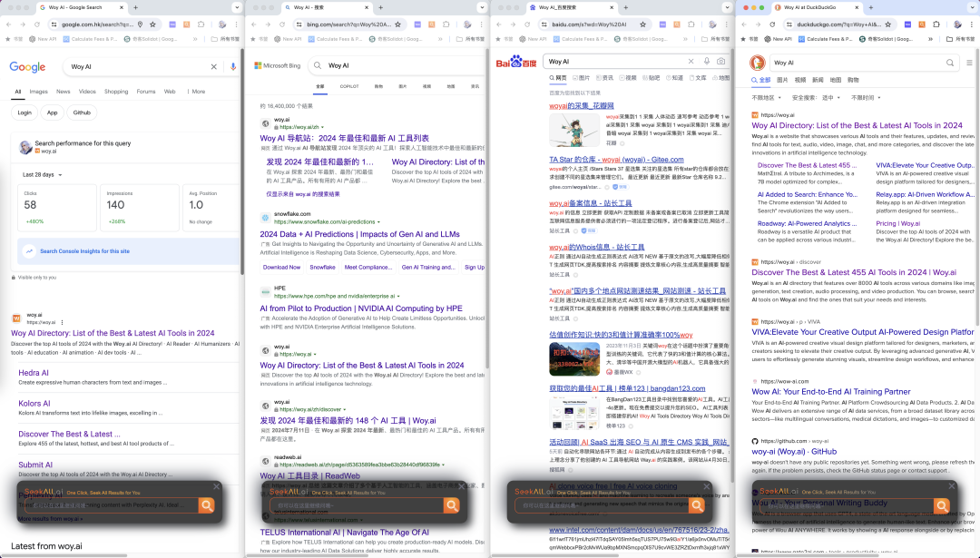Select the 新闻 tab in DuckDuckGo
Image resolution: width=980 pixels, height=558 pixels.
(818, 80)
